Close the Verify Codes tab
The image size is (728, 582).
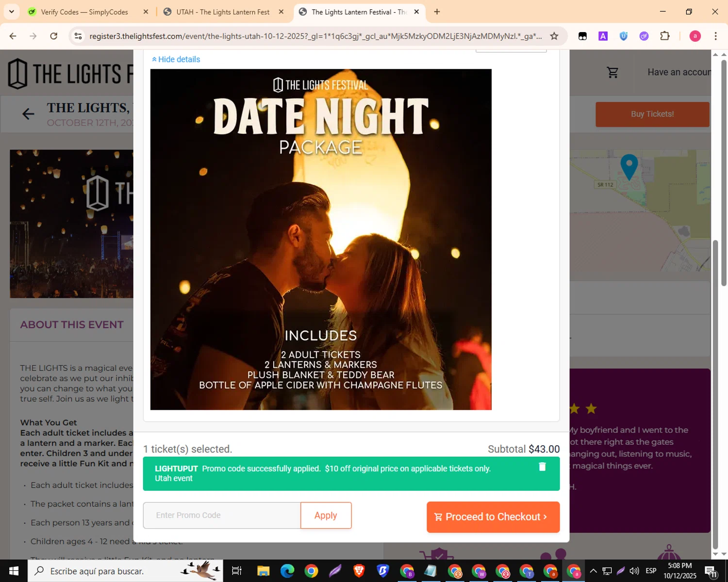pyautogui.click(x=146, y=12)
